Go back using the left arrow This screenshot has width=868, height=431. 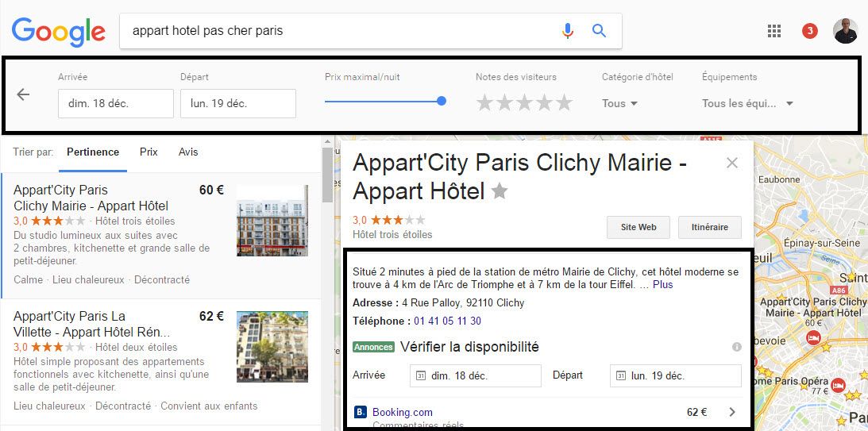[23, 94]
